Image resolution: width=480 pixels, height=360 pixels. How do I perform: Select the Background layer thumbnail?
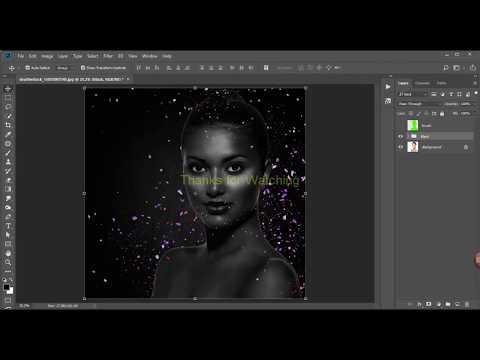tap(413, 147)
